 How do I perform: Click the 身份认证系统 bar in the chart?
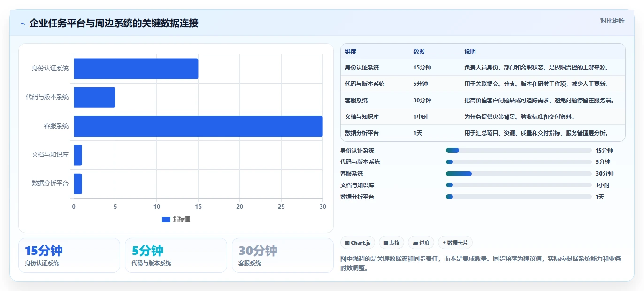click(136, 69)
